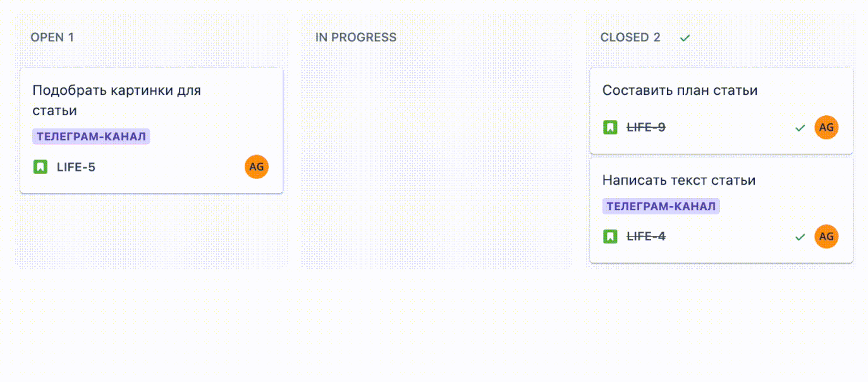The image size is (868, 382).
Task: Click the done checkmark on the LIFE-9 card
Action: click(x=800, y=128)
